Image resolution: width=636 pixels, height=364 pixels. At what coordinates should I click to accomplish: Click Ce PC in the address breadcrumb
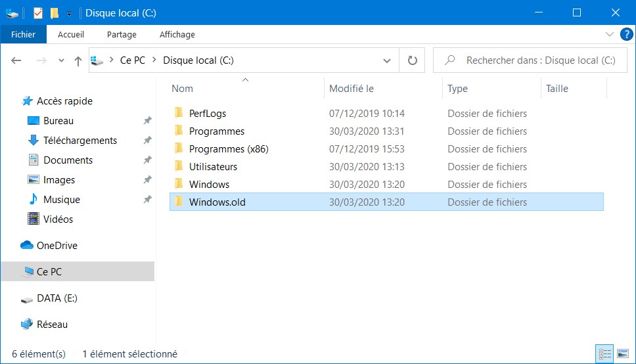pos(133,60)
